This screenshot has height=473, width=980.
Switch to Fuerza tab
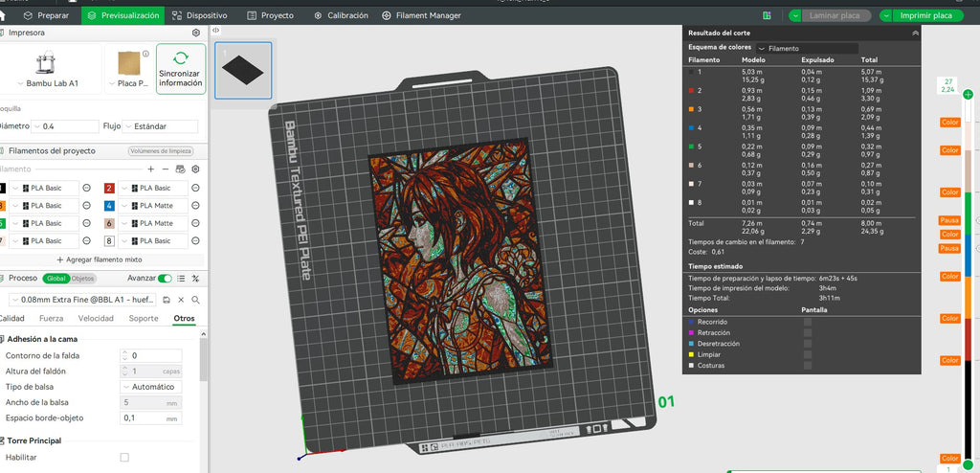click(x=52, y=319)
